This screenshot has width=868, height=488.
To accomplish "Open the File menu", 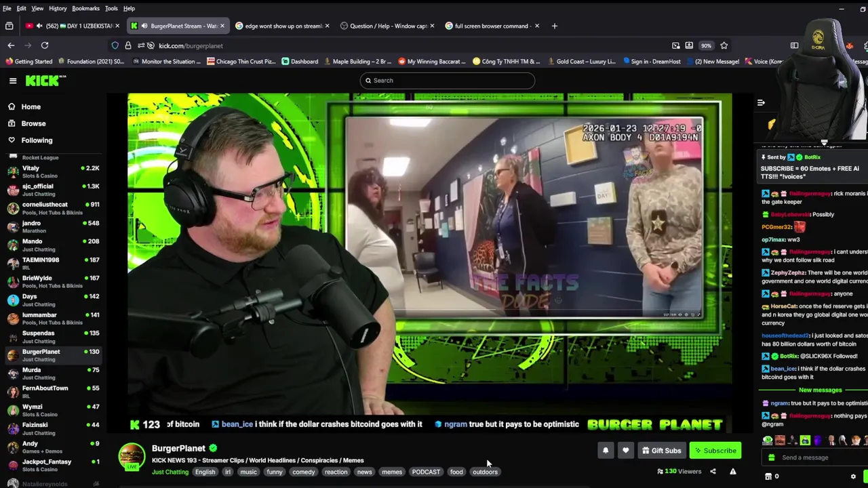I will pos(7,8).
